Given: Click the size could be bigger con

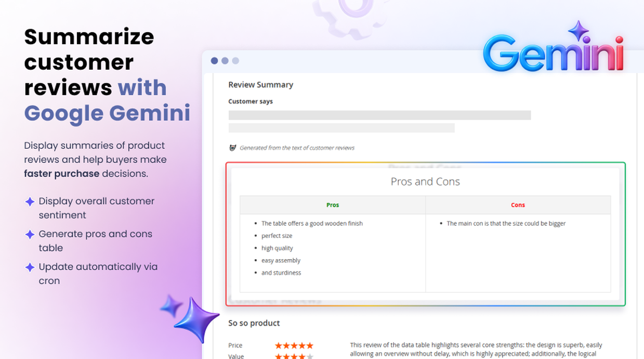Looking at the screenshot, I should coord(506,223).
